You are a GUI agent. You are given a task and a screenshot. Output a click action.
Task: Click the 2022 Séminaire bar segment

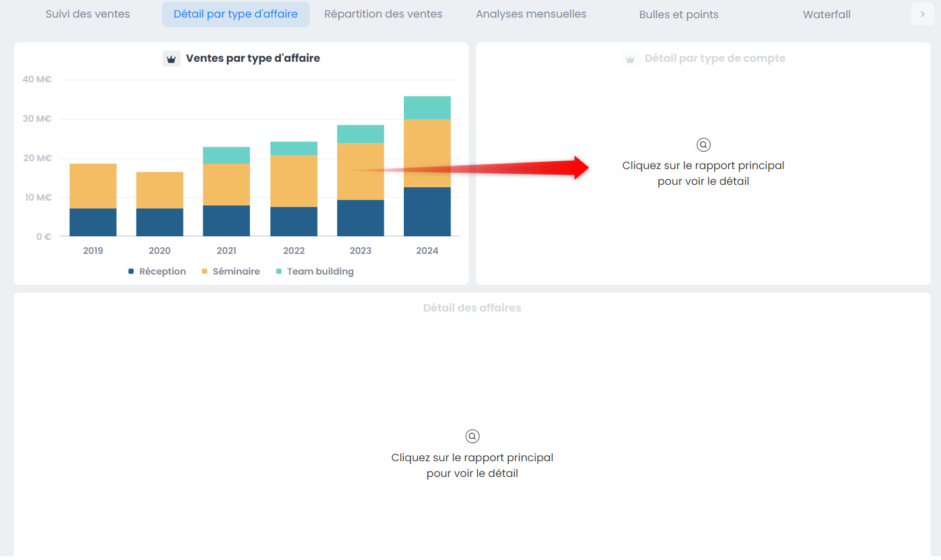tap(293, 181)
